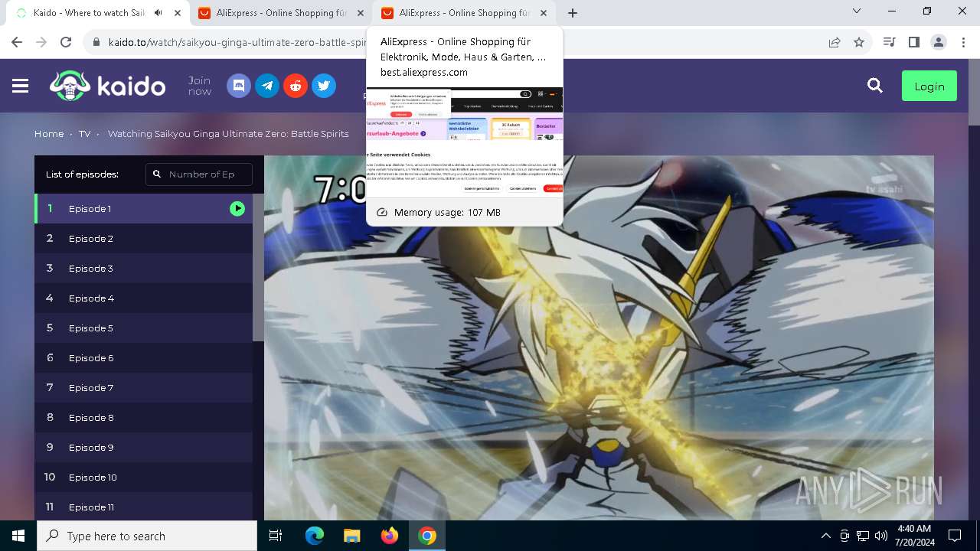Open the Kaido site search icon

(x=875, y=86)
